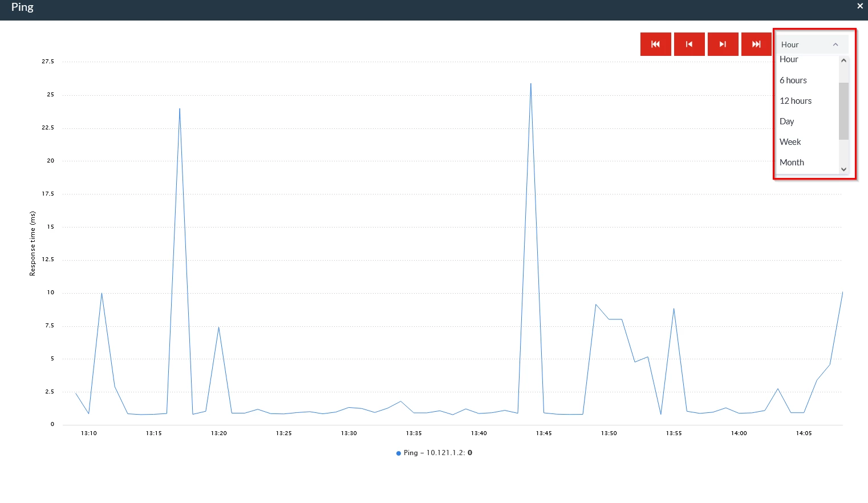Jump to the latest time period

tap(756, 44)
